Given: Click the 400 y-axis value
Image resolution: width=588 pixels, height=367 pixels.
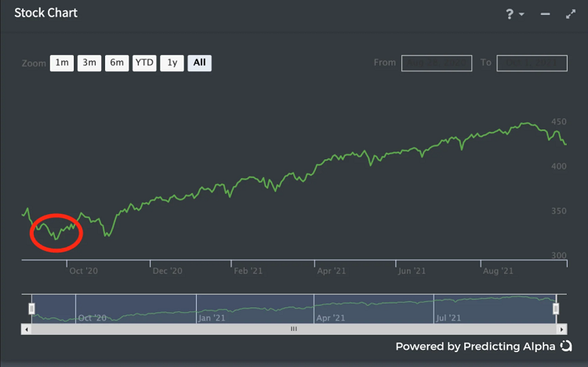Looking at the screenshot, I should (559, 166).
